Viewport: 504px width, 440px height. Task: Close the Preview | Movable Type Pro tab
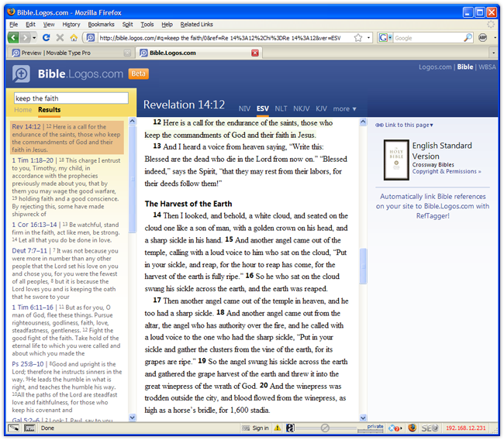[x=127, y=53]
